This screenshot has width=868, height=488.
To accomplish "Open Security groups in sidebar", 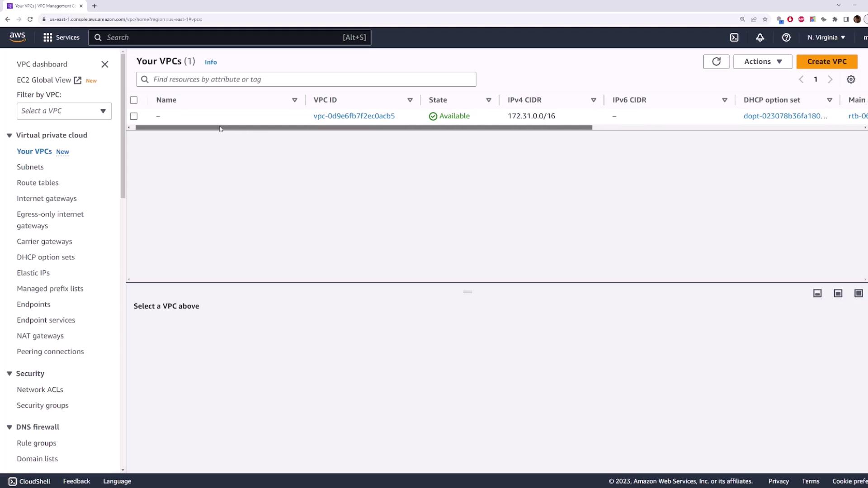I will point(42,405).
